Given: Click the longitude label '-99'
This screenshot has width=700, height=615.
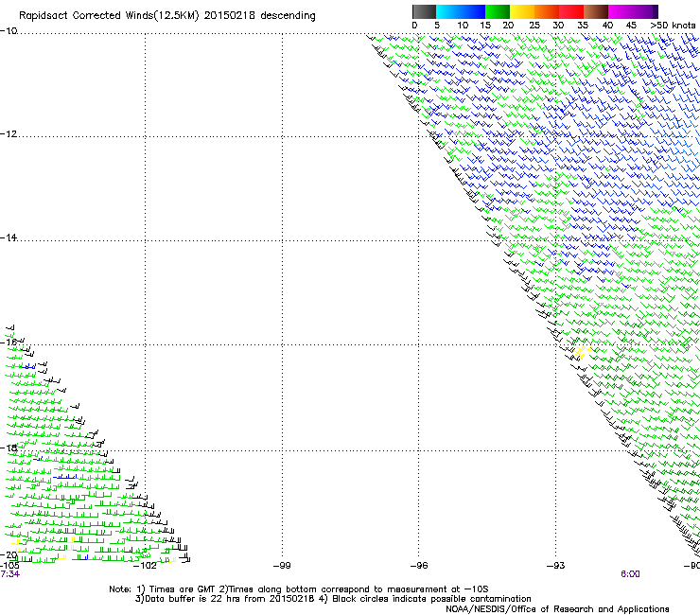Looking at the screenshot, I should tap(282, 566).
